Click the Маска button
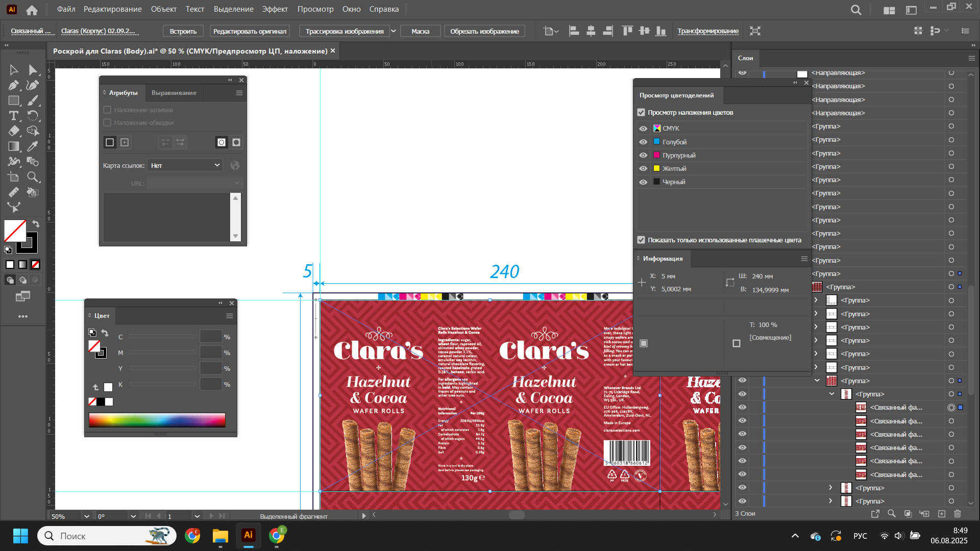Screen dimensions: 980x551 [x=420, y=31]
